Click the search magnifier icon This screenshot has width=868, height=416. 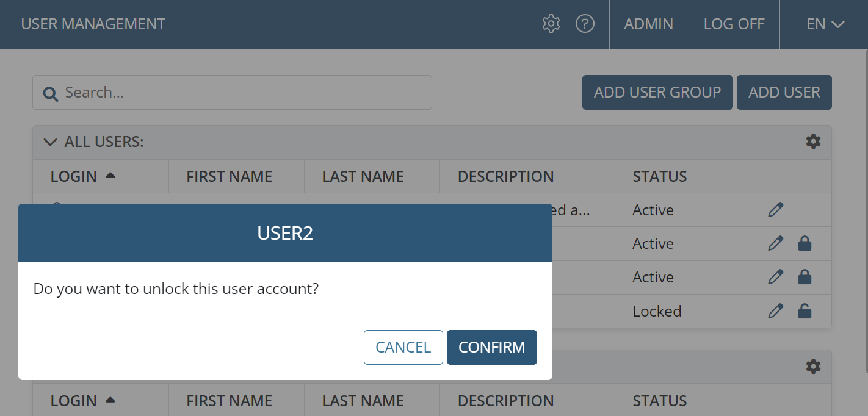point(51,93)
